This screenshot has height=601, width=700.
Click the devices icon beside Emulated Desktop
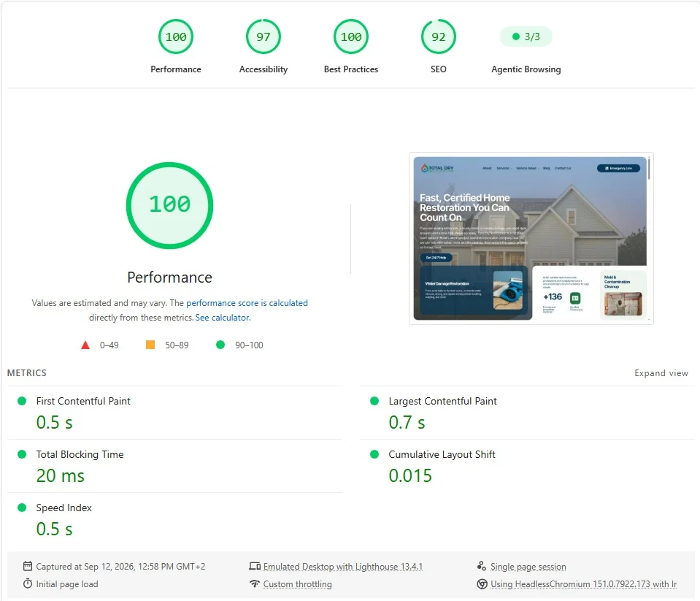[x=255, y=566]
